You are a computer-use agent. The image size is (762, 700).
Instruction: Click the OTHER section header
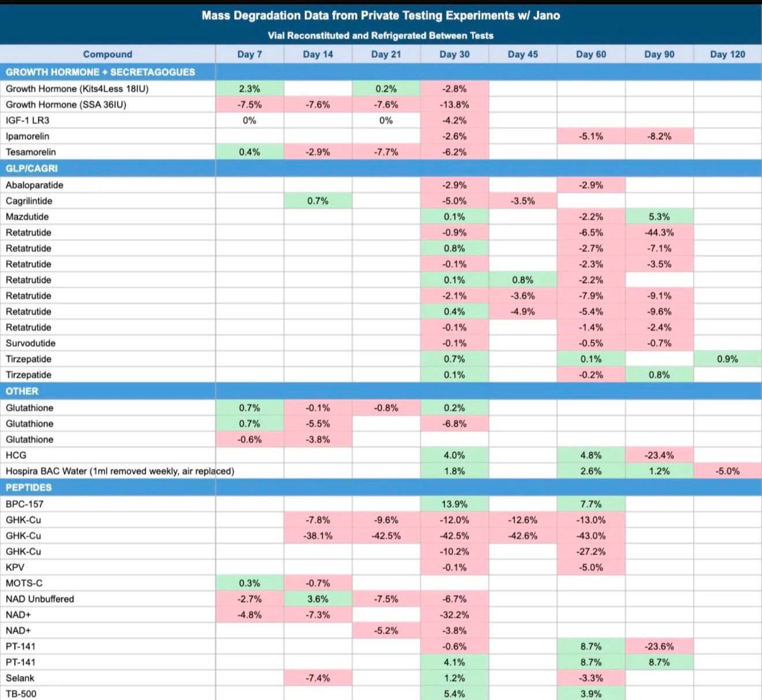click(22, 391)
